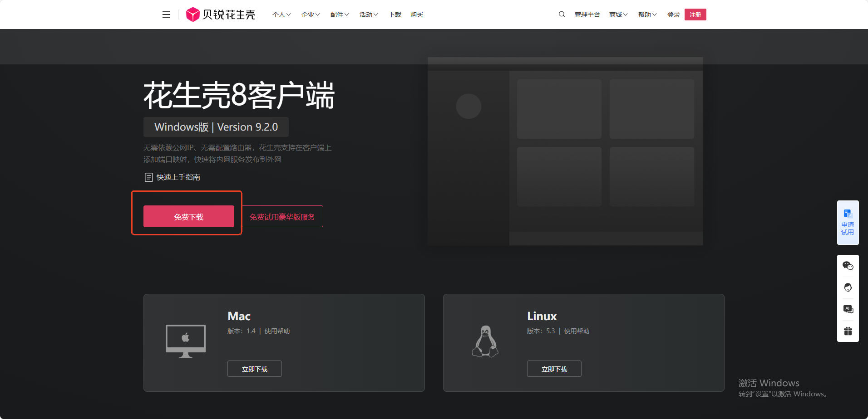This screenshot has width=868, height=419.
Task: Open the AI chat icon
Action: coord(848,309)
